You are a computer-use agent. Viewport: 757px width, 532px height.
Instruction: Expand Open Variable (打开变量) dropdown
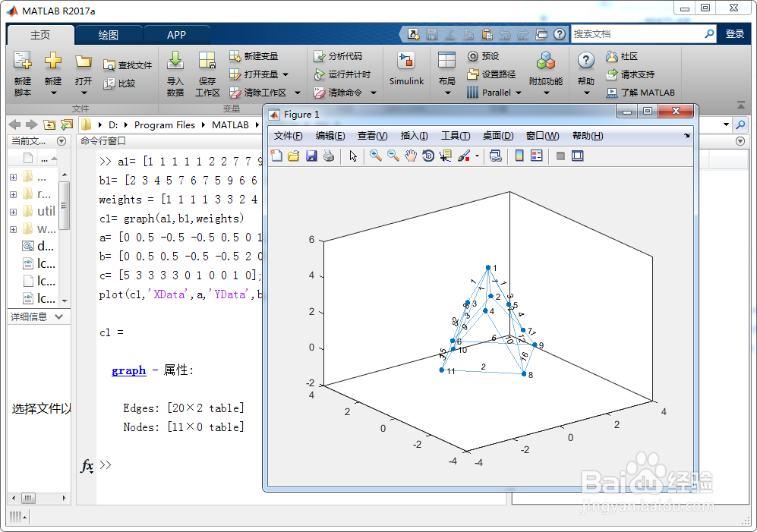click(x=285, y=74)
